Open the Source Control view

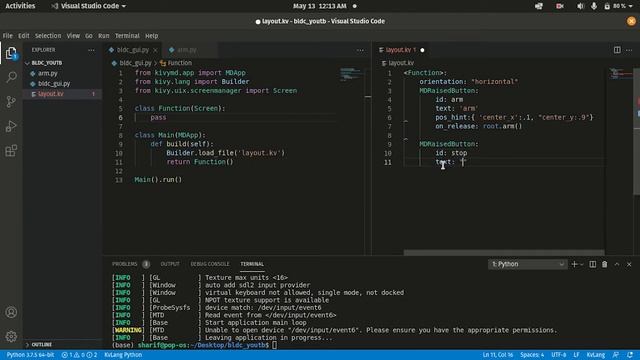[x=11, y=102]
